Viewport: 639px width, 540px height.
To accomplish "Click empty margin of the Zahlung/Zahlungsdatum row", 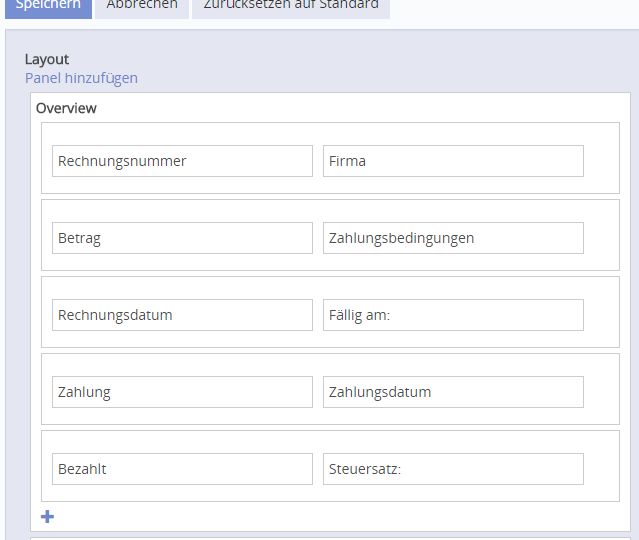I will pyautogui.click(x=601, y=390).
